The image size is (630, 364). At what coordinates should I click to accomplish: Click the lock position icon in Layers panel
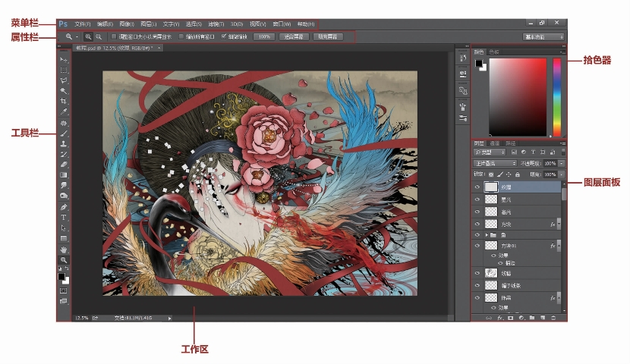pyautogui.click(x=509, y=174)
